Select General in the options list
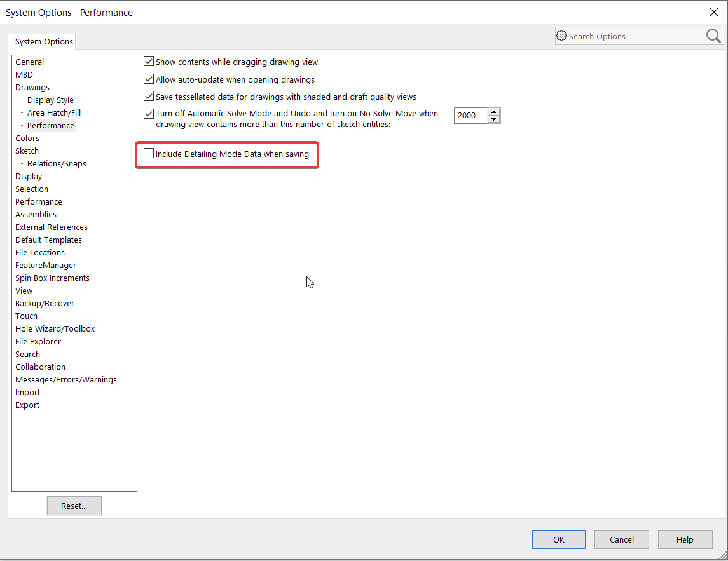 click(x=29, y=62)
